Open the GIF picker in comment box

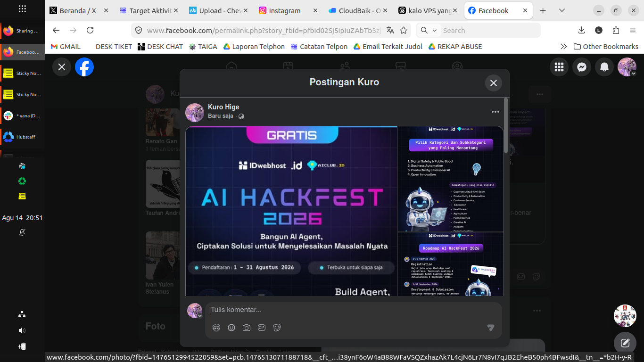[262, 328]
